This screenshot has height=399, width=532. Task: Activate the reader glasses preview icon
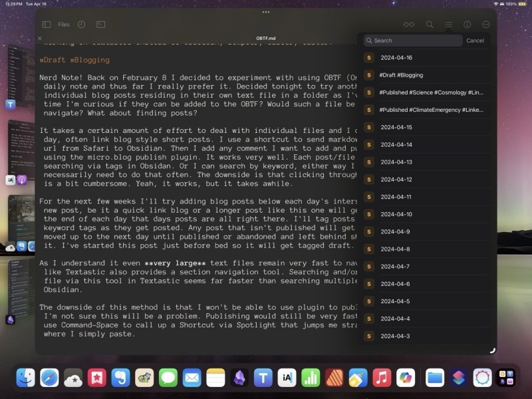pos(408,24)
